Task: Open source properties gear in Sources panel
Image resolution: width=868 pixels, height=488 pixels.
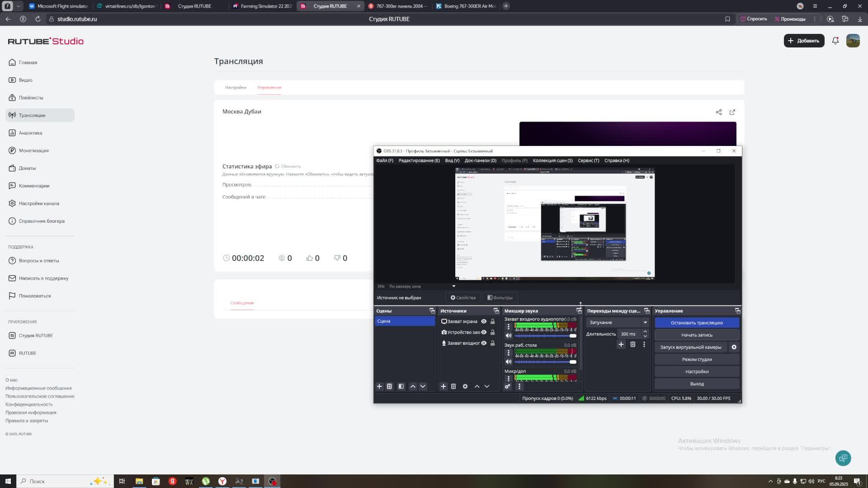Action: (x=465, y=386)
